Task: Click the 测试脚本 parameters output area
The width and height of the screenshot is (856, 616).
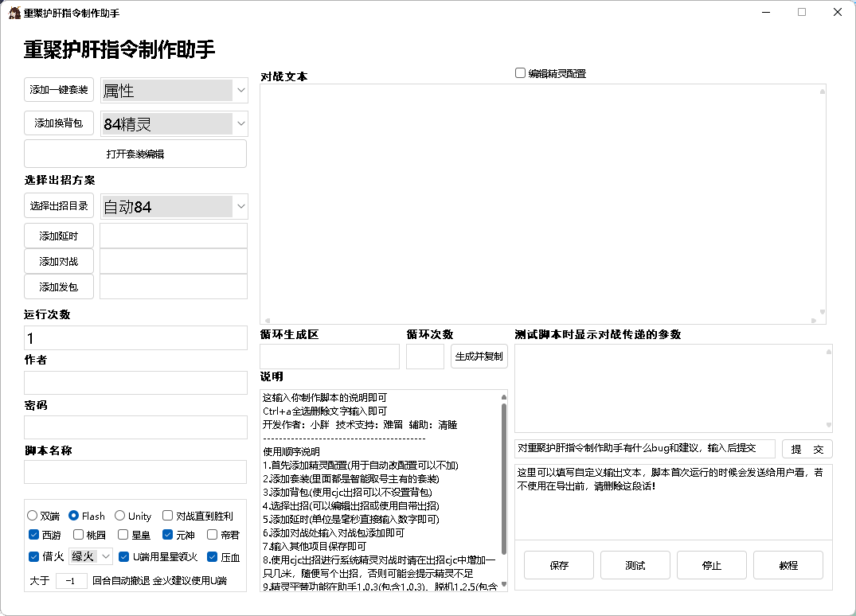Action: pos(673,388)
